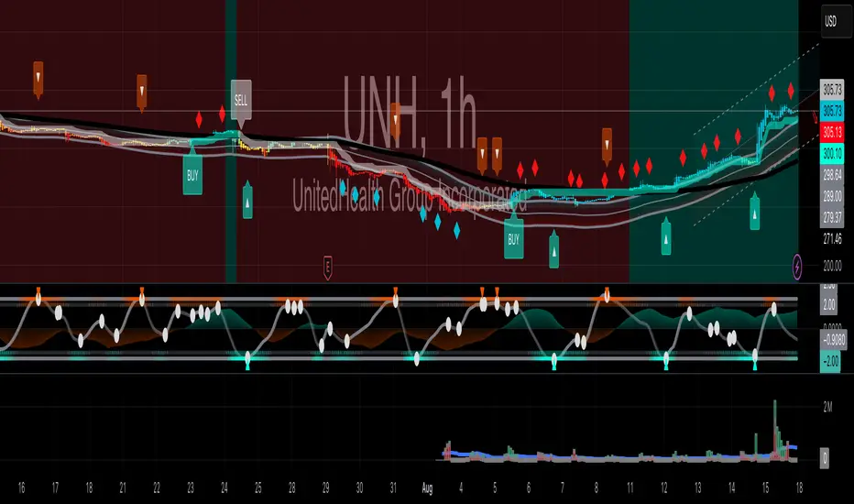Click date 14 on the time axis
Screen dimensions: 854x504
pos(731,488)
